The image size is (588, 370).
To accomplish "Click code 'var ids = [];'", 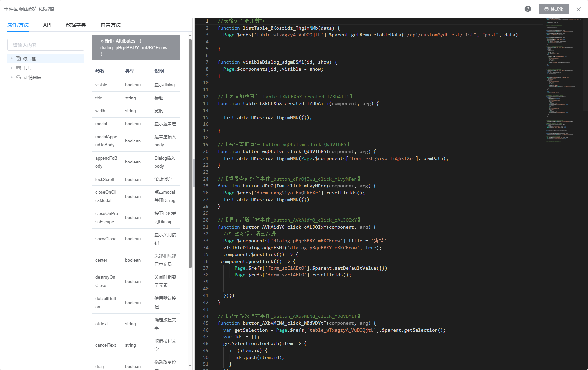I will (241, 337).
